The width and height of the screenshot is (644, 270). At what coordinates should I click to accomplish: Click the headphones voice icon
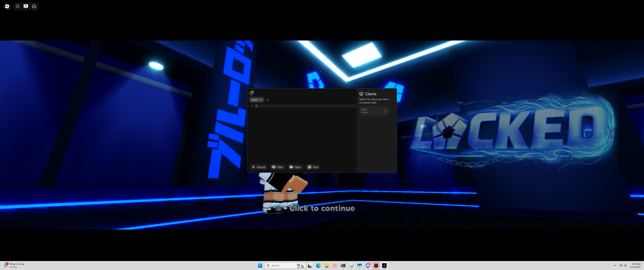pos(34,6)
